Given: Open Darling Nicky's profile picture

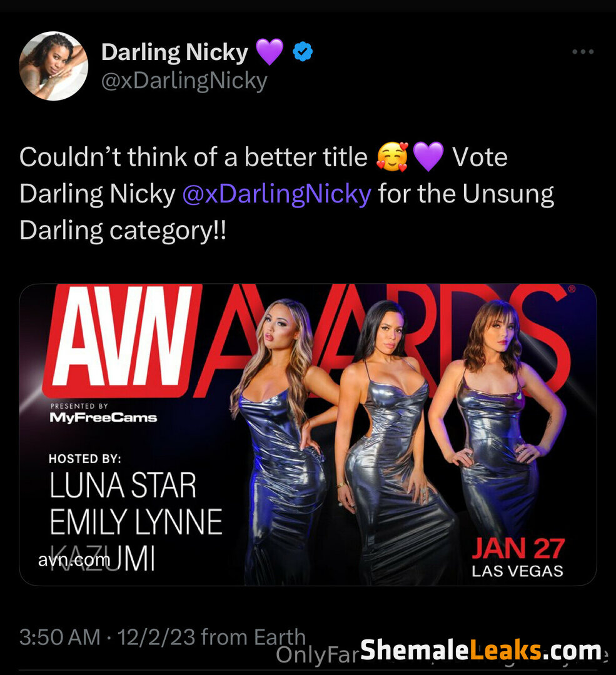Looking at the screenshot, I should [53, 66].
